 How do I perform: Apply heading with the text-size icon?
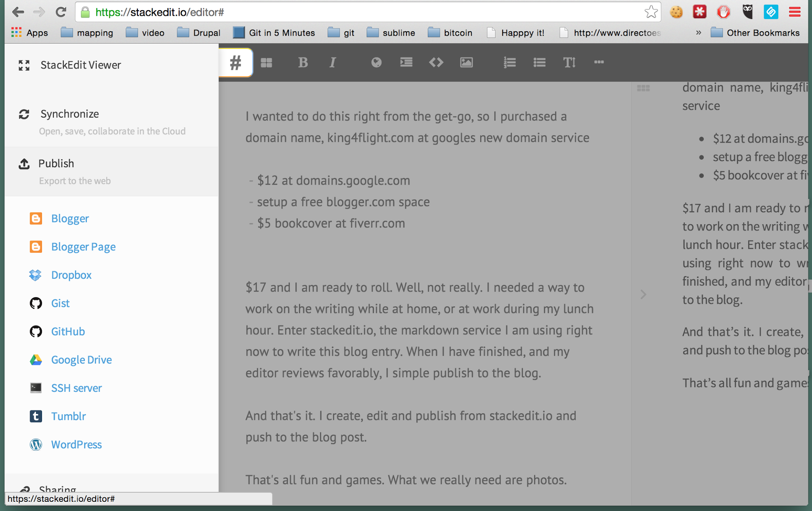[569, 62]
